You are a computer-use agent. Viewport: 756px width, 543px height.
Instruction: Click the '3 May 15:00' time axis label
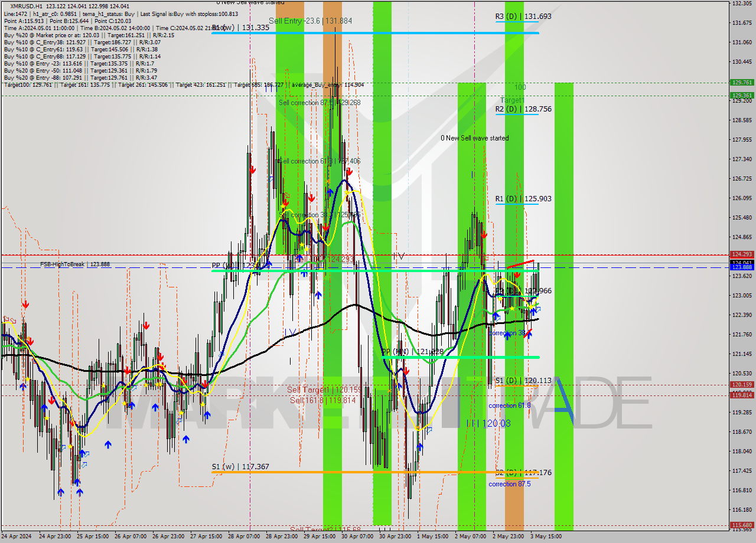pyautogui.click(x=546, y=537)
